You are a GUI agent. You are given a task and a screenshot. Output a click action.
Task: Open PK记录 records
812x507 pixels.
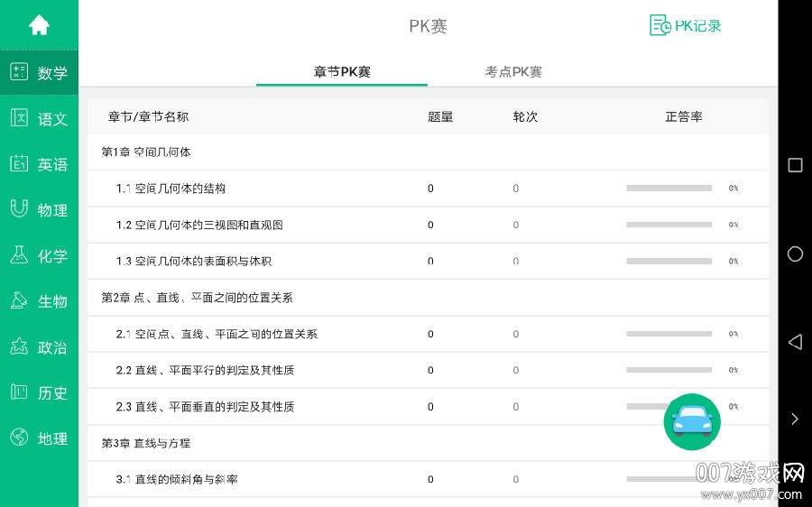click(686, 25)
